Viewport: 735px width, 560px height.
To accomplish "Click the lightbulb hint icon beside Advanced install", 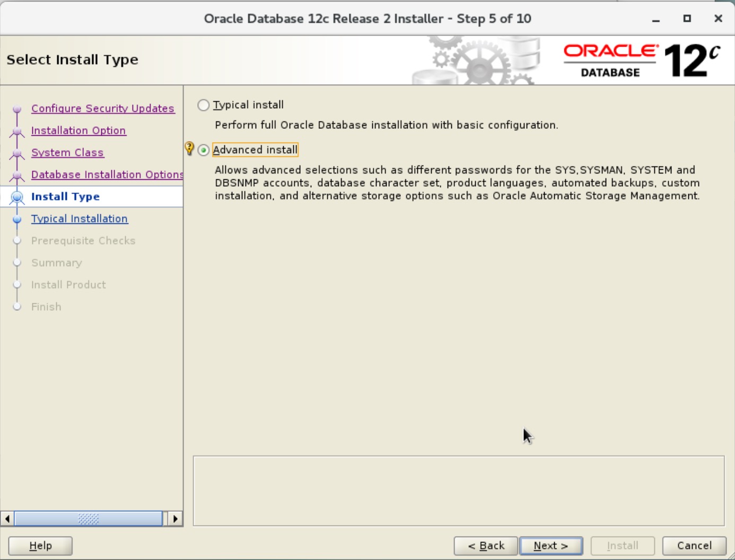I will [x=189, y=148].
